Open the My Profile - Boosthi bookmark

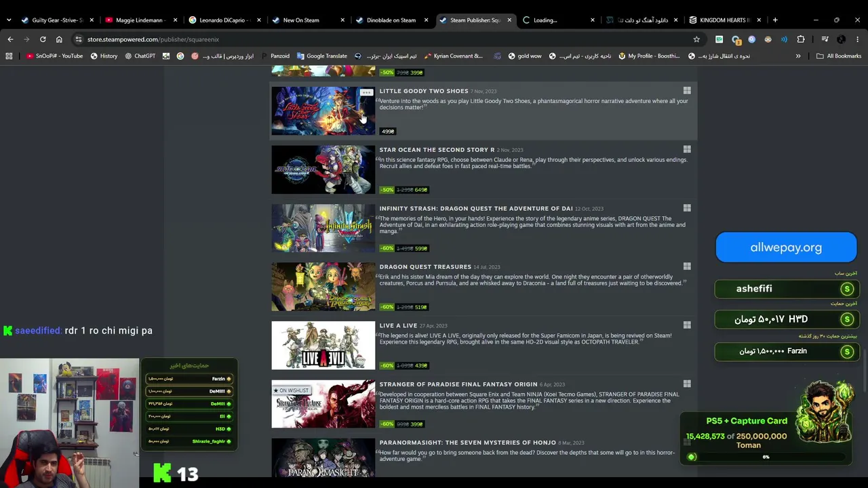pos(649,56)
